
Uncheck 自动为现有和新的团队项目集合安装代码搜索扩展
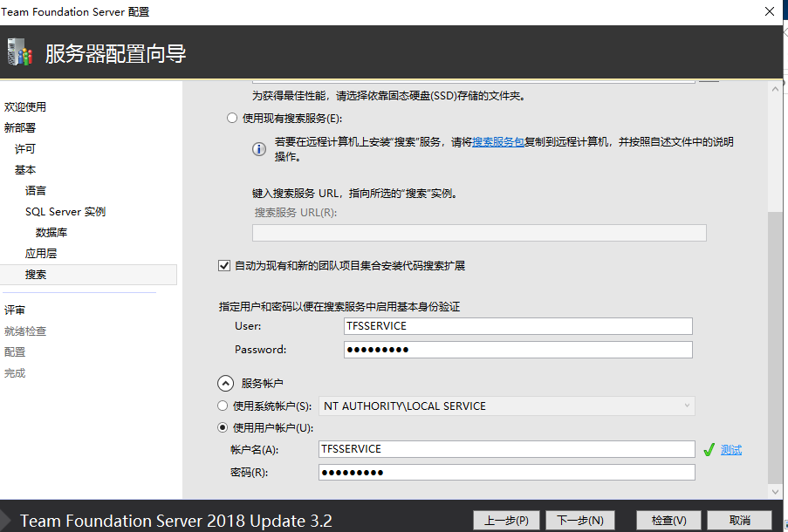coord(224,265)
